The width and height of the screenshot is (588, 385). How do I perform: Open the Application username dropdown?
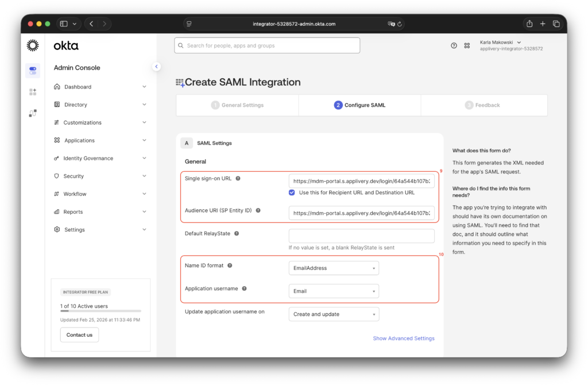pos(334,291)
